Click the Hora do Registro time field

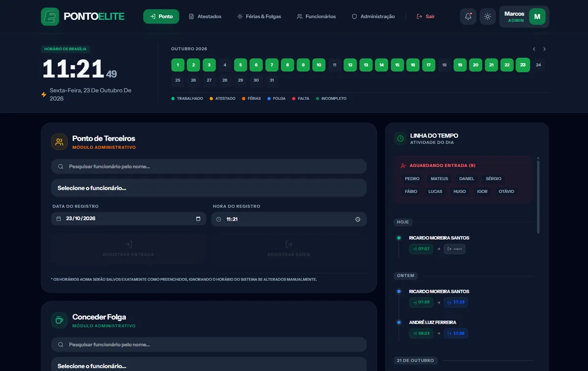tap(289, 219)
